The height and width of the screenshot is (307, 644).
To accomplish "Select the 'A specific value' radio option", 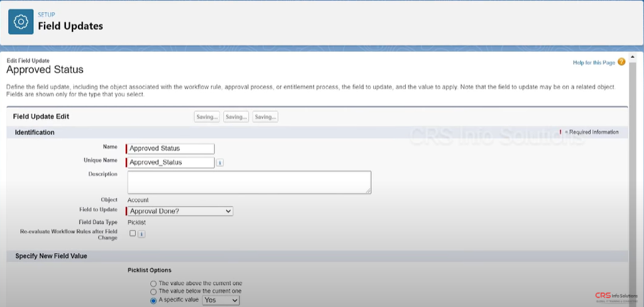I will pos(154,300).
